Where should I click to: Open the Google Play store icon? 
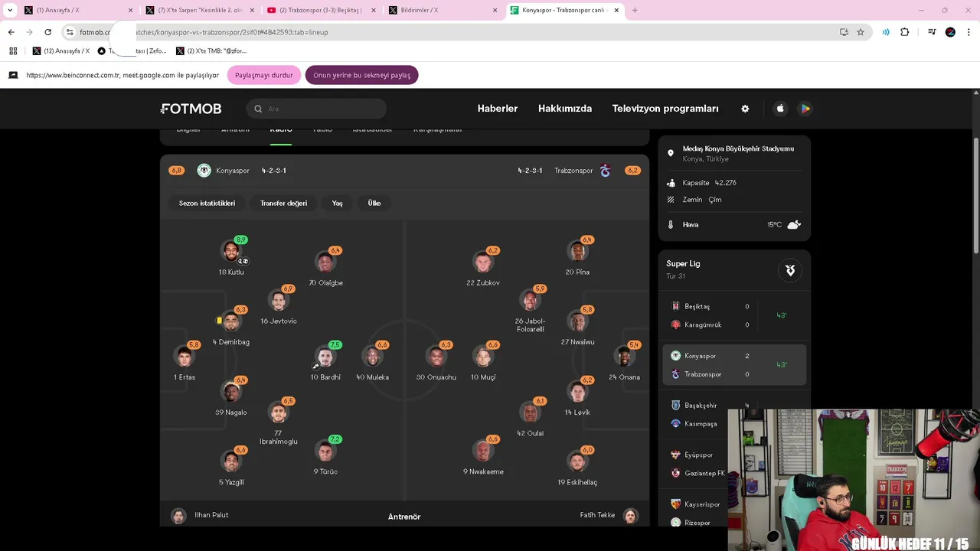(805, 109)
